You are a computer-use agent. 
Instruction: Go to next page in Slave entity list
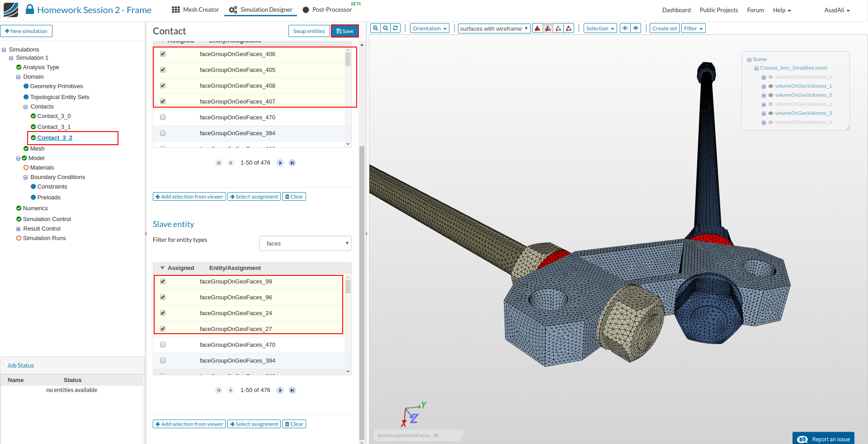pyautogui.click(x=280, y=390)
